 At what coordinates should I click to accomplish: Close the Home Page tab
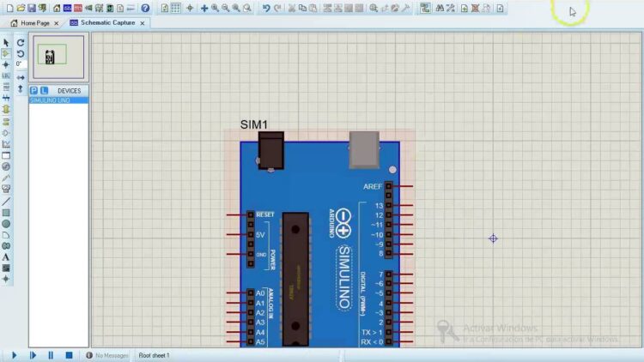coord(57,23)
